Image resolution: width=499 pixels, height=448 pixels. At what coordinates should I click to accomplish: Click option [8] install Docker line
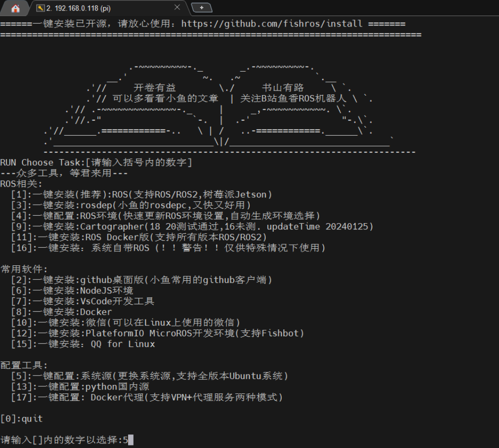[62, 312]
